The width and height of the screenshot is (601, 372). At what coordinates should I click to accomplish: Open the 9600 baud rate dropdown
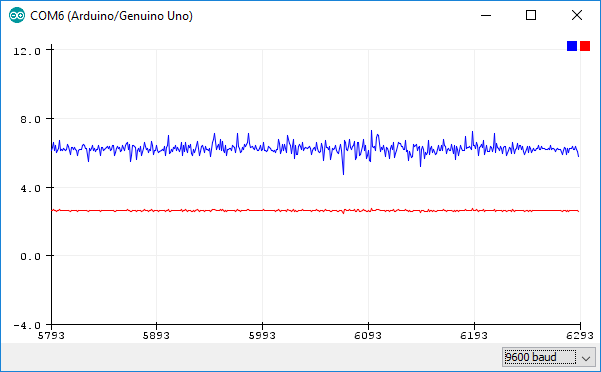[x=549, y=357]
